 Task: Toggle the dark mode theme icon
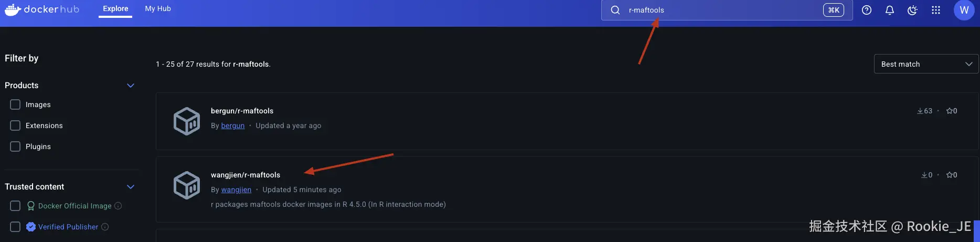pyautogui.click(x=912, y=10)
